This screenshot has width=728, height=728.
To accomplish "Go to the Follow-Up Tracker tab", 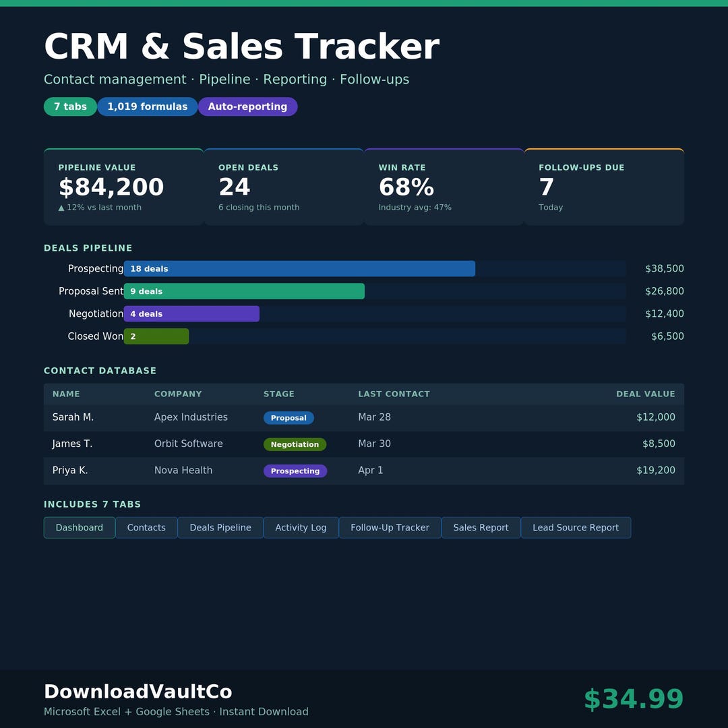I will click(390, 527).
